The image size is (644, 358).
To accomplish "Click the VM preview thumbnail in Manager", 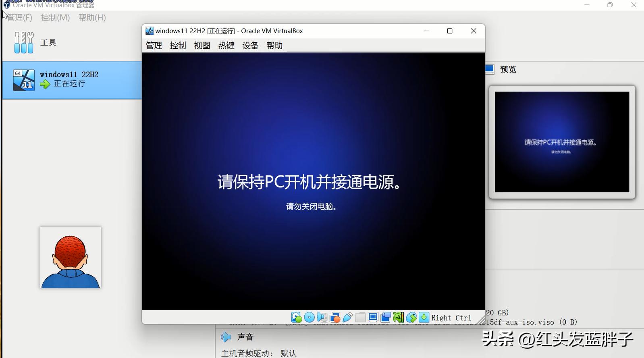I will (562, 142).
